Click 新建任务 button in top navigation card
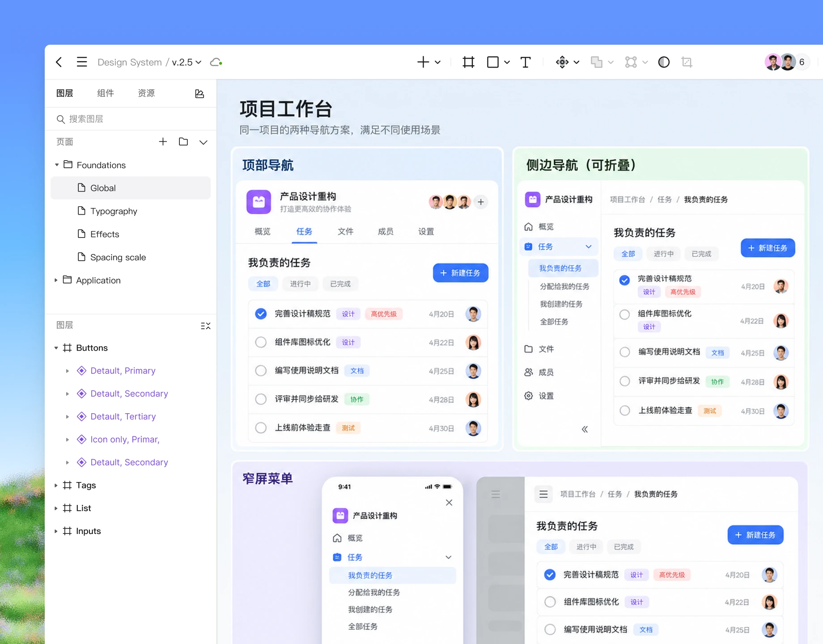This screenshot has width=823, height=644. point(460,273)
